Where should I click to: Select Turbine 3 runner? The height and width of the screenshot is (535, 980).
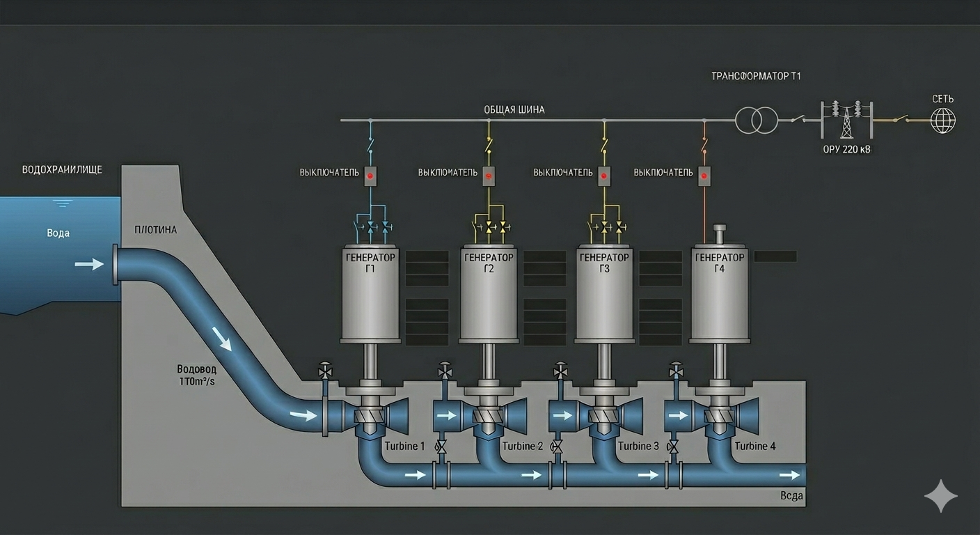coord(604,416)
